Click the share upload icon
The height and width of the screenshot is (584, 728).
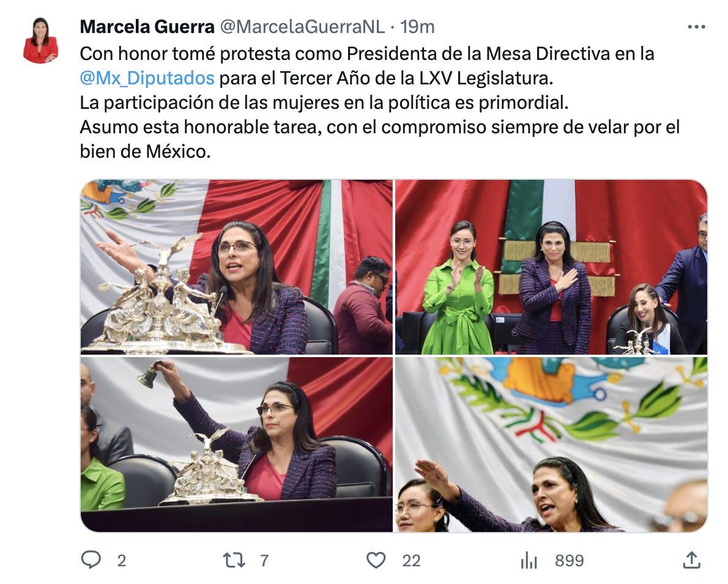[x=691, y=560]
